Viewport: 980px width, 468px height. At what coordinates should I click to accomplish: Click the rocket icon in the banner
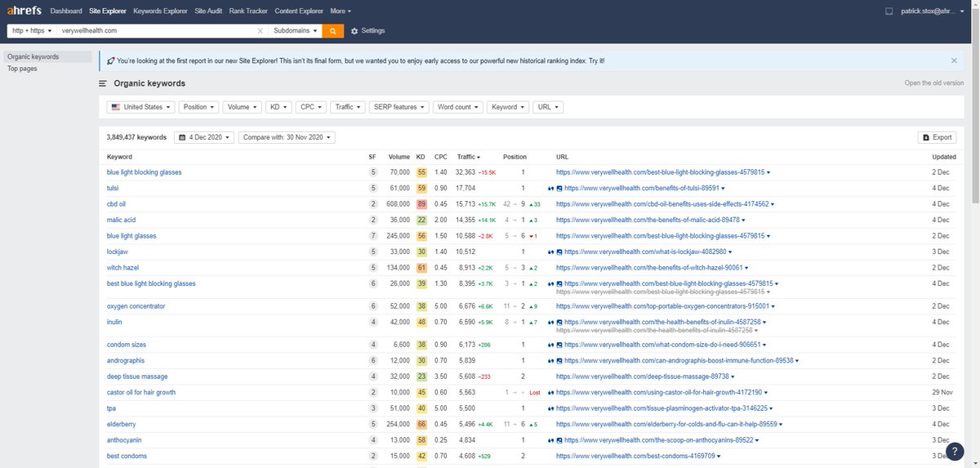110,60
